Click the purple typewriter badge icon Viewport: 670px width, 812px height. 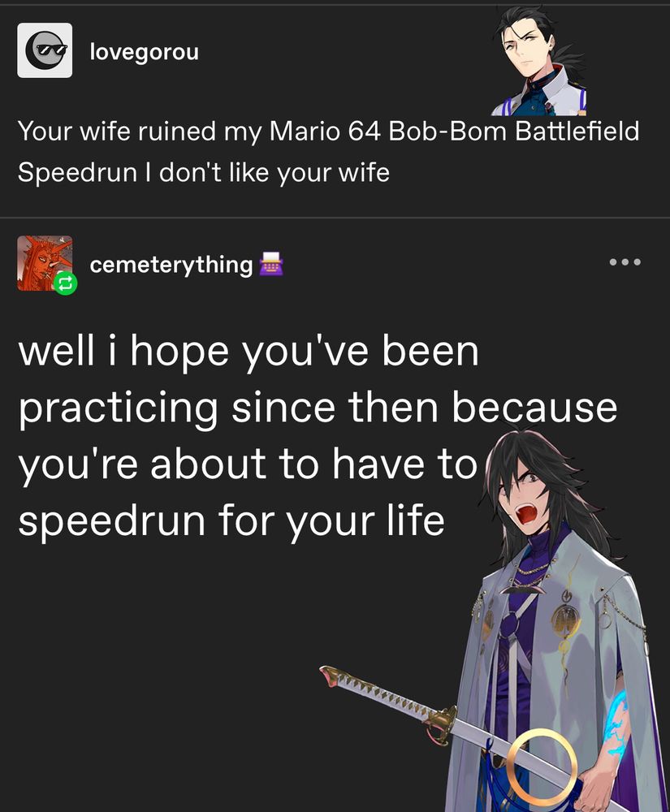pos(270,264)
